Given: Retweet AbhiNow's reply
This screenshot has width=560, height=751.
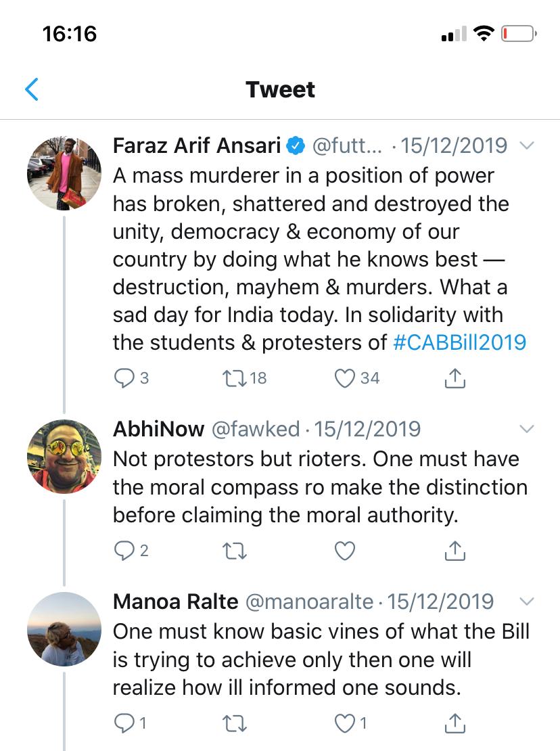Looking at the screenshot, I should (233, 551).
